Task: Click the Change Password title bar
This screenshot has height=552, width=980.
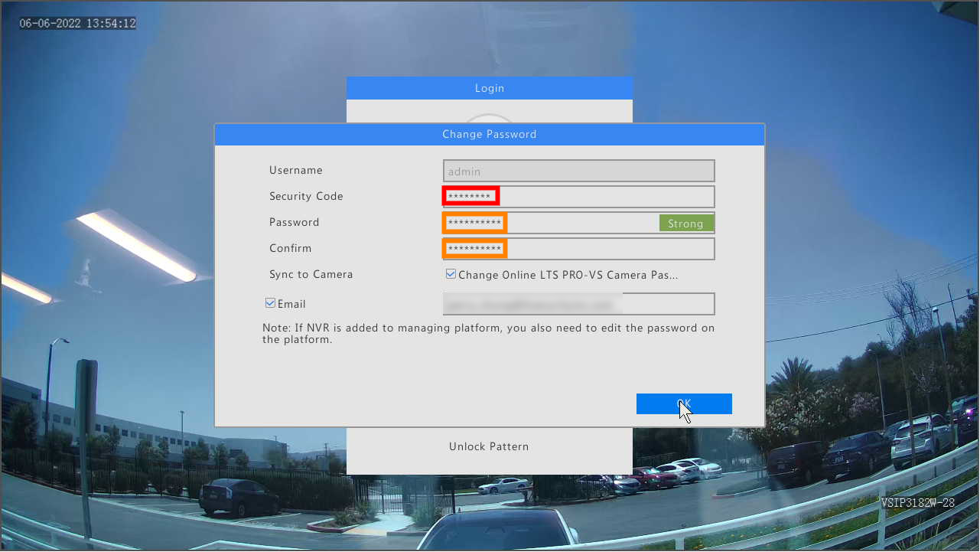Action: tap(490, 135)
